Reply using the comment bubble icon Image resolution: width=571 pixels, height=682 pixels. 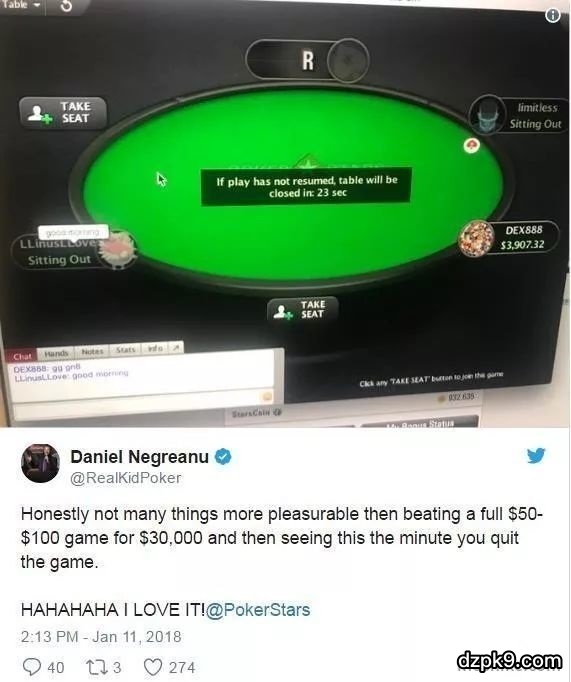[x=31, y=667]
